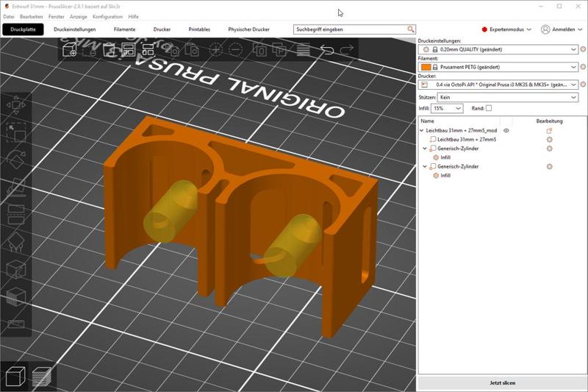Open the Infill 15% dropdown
The width and height of the screenshot is (588, 392).
447,108
